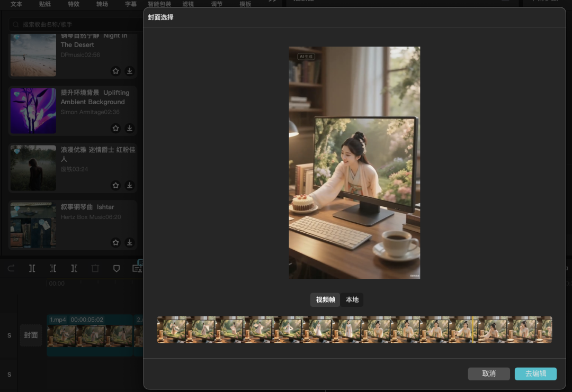572x392 pixels.
Task: Open the 特效 tab
Action: click(x=74, y=4)
